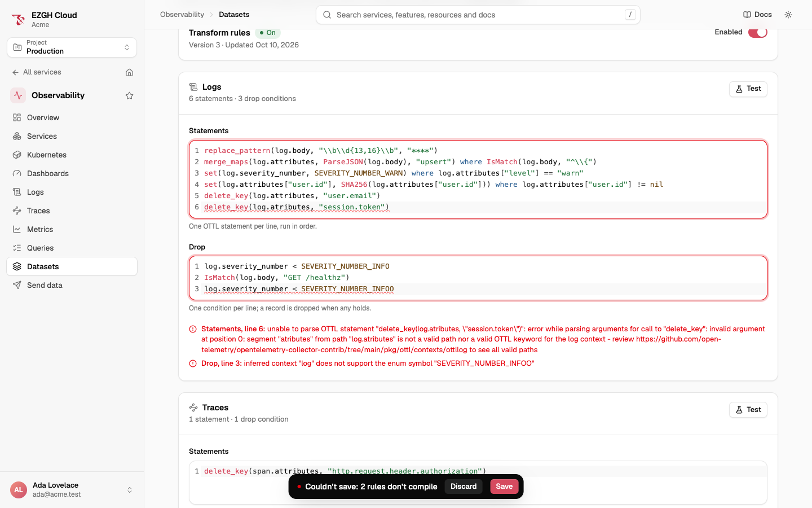This screenshot has width=812, height=508.
Task: Click the Test button in Traces section
Action: (x=748, y=410)
